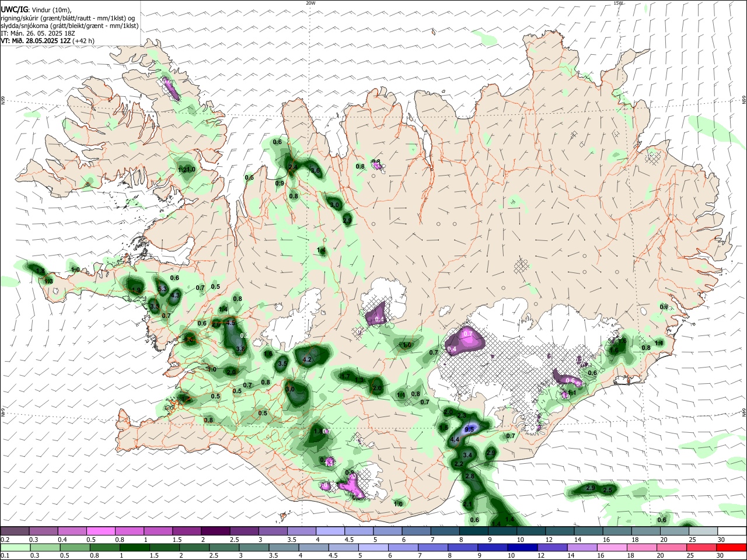Click the bright pink snow swatch between 0.5 and 0.8
Viewport: 747px width, 560px height.
[100, 531]
